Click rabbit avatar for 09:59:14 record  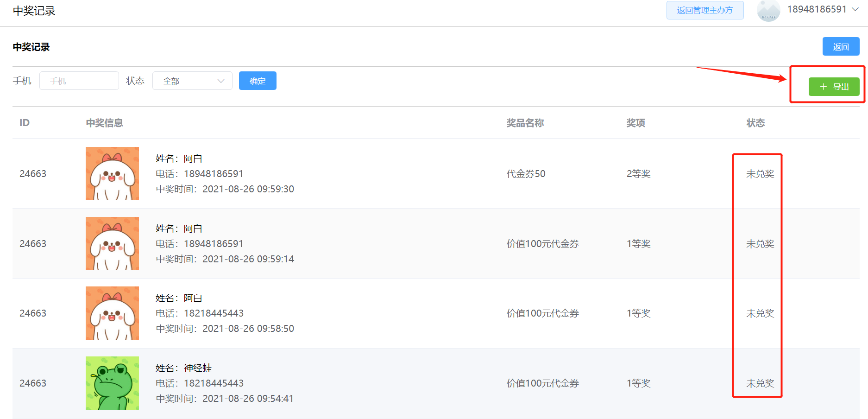tap(112, 243)
